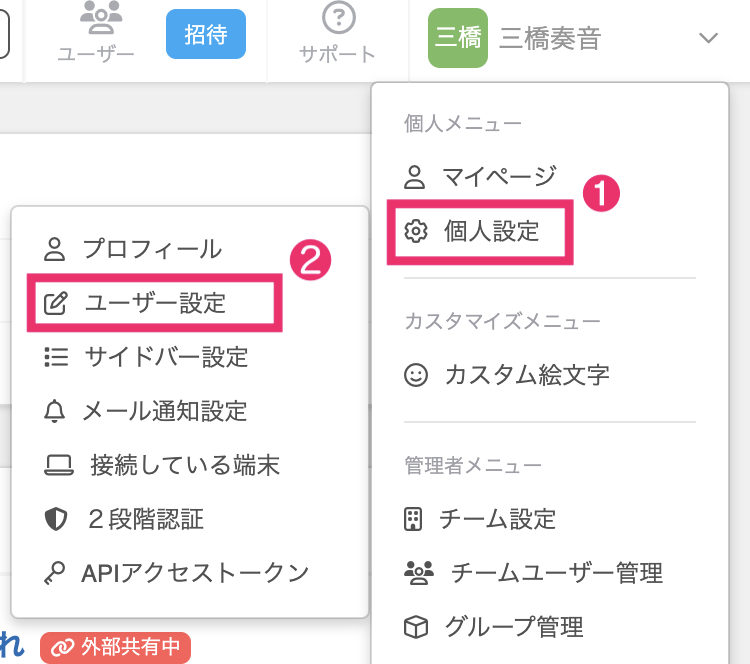Select 個人設定 in the personal menu

tap(490, 232)
